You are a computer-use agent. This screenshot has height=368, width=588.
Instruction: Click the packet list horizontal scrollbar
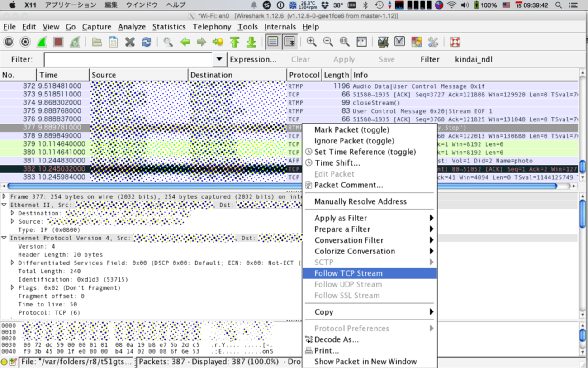pos(282,186)
